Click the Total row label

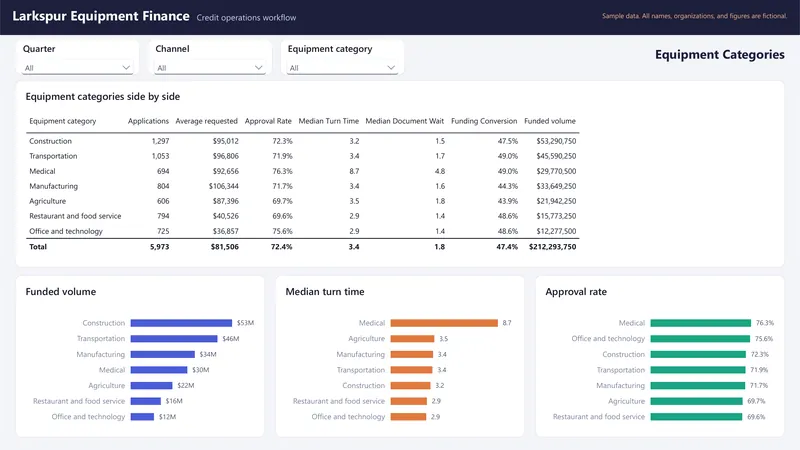(38, 246)
